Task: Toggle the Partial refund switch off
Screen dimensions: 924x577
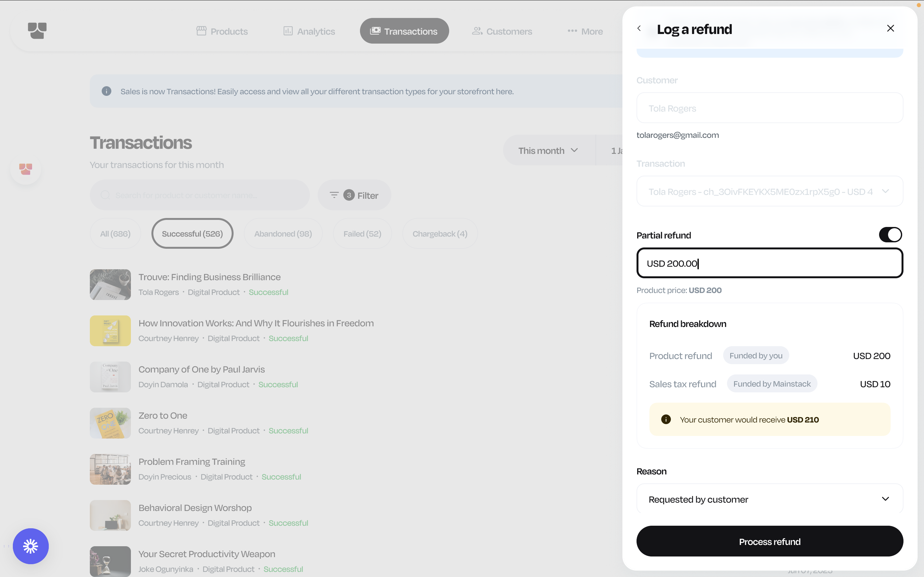Action: pyautogui.click(x=890, y=235)
